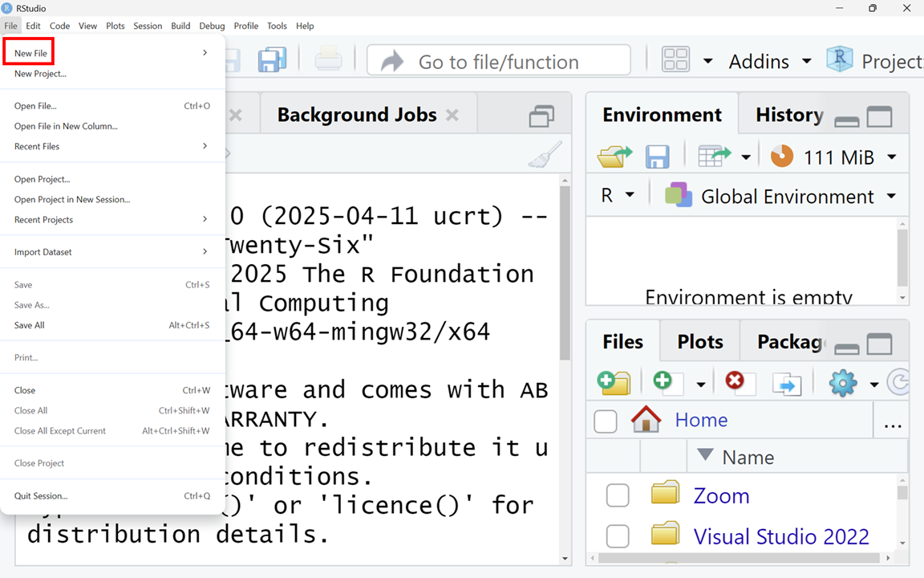Image resolution: width=924 pixels, height=578 pixels.
Task: Click the clear console broom icon
Action: coord(545,155)
